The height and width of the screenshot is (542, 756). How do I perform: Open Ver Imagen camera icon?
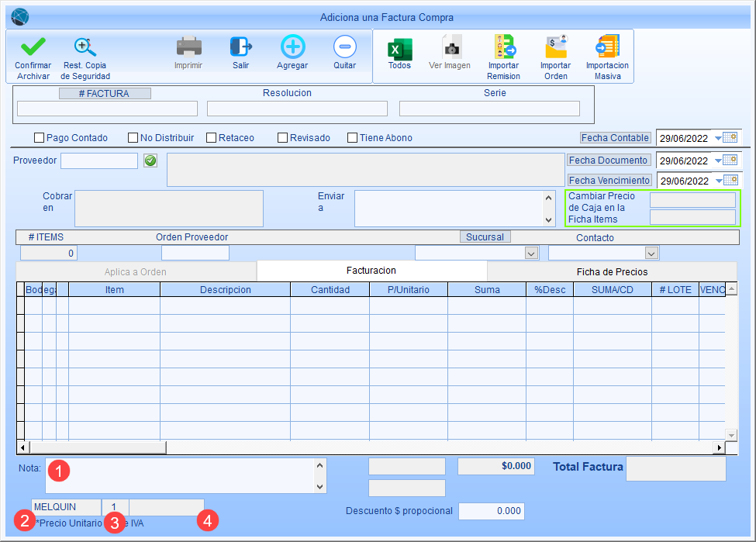click(x=452, y=47)
